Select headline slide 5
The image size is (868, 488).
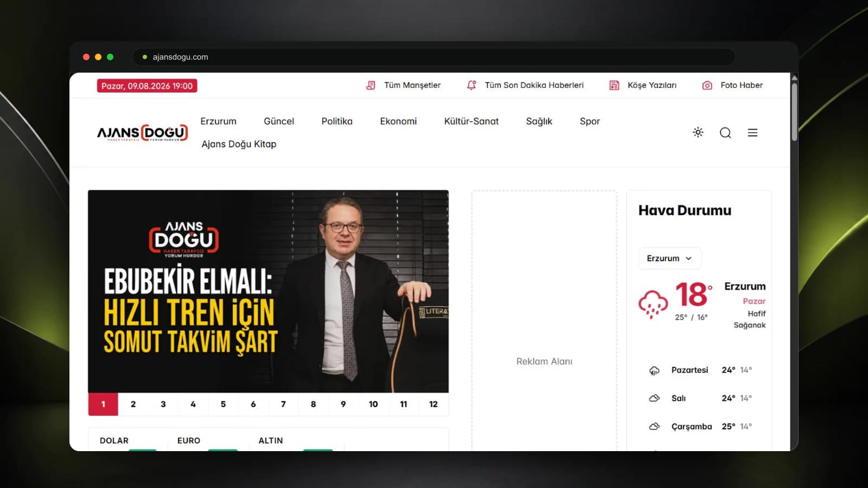[223, 404]
